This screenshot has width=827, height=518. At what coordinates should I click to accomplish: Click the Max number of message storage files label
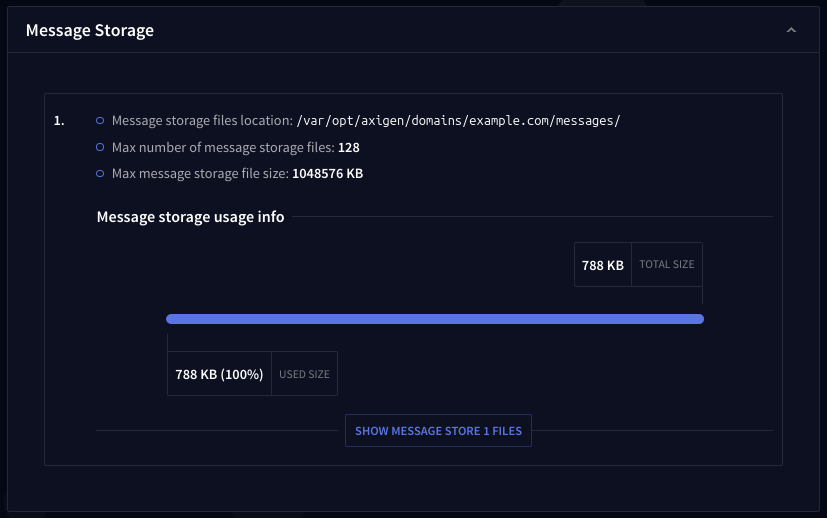tap(223, 147)
